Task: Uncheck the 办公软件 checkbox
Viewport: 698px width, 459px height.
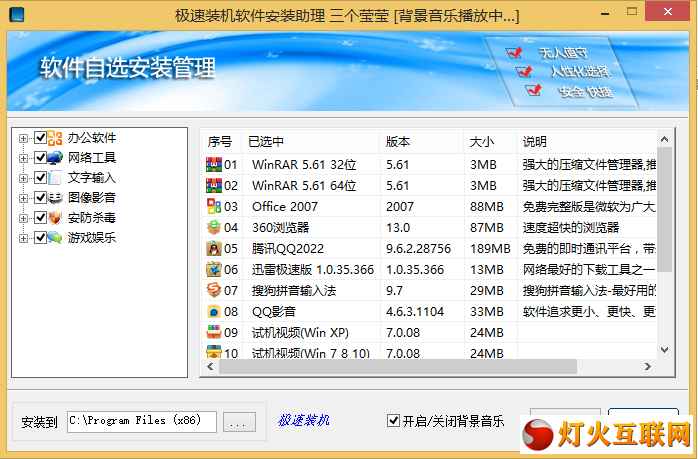Action: 40,138
